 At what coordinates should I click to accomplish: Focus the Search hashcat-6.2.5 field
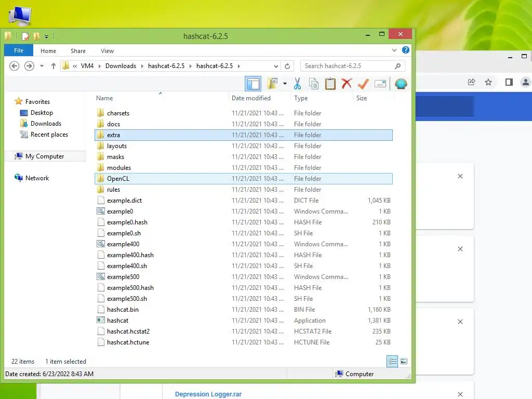tap(353, 66)
